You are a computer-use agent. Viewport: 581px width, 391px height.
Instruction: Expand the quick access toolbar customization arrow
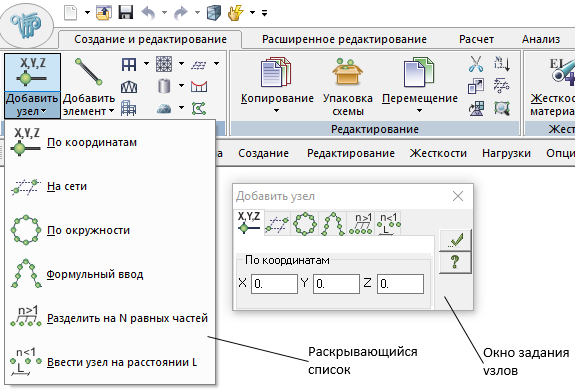click(265, 13)
